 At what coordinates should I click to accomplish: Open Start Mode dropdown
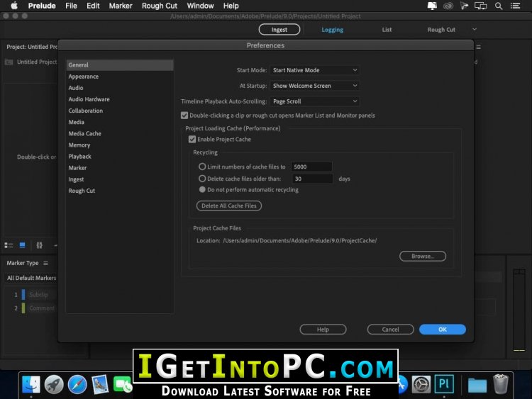point(314,70)
